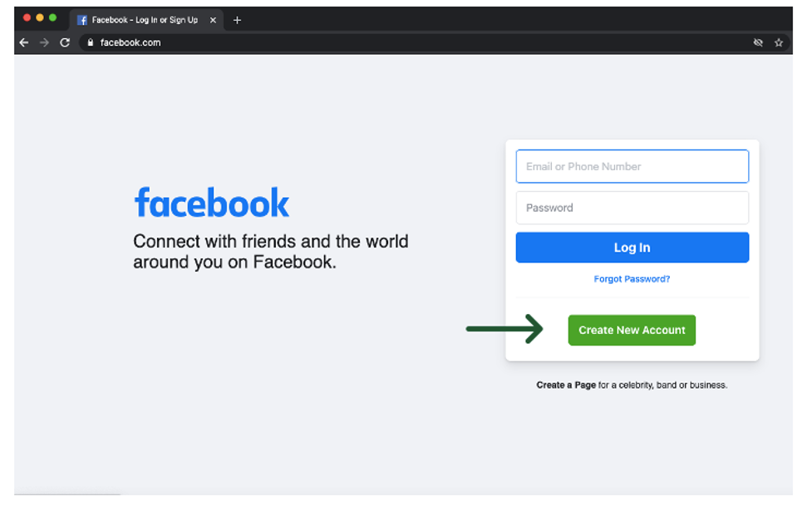Open the Forgot Password? link
Screen dimensions: 812x505
tap(632, 279)
